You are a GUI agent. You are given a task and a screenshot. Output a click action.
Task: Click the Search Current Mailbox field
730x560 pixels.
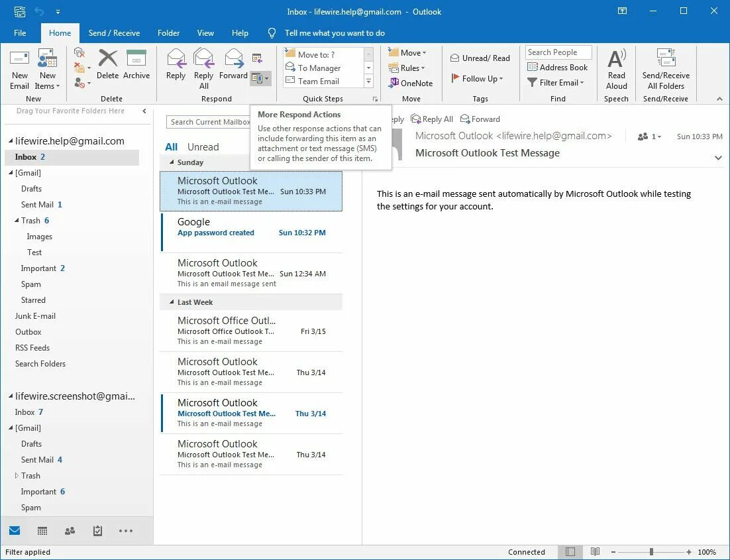(x=209, y=122)
